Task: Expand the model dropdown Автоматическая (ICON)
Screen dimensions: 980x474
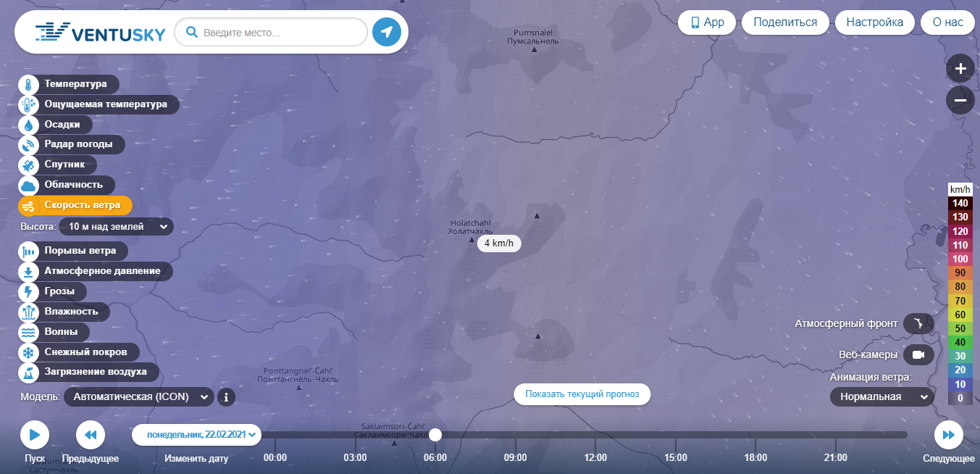Action: pos(139,397)
